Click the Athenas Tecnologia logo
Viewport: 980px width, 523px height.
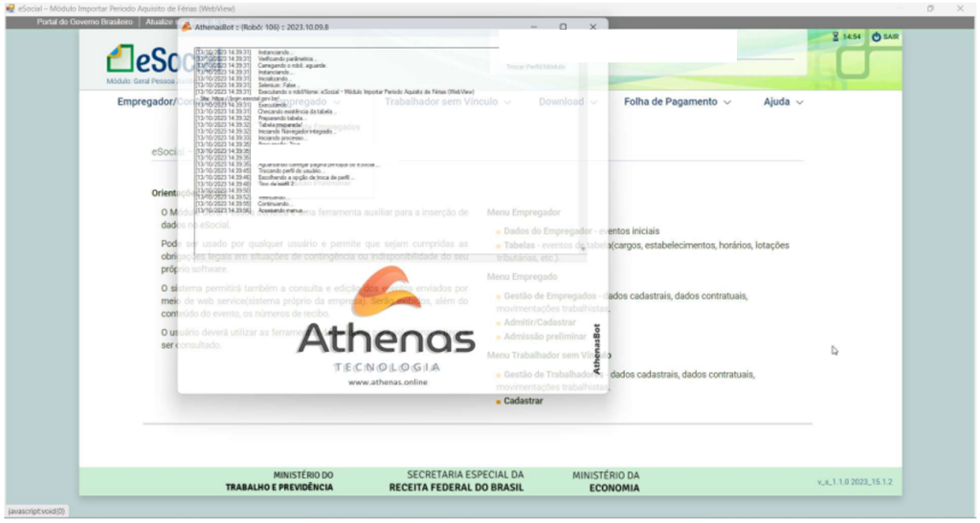[387, 319]
